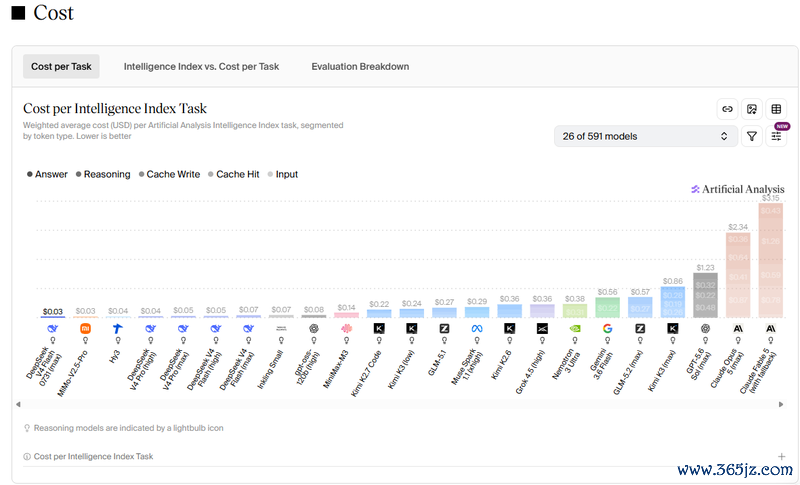Click the 'Inkling Small' axis label

coord(269,370)
